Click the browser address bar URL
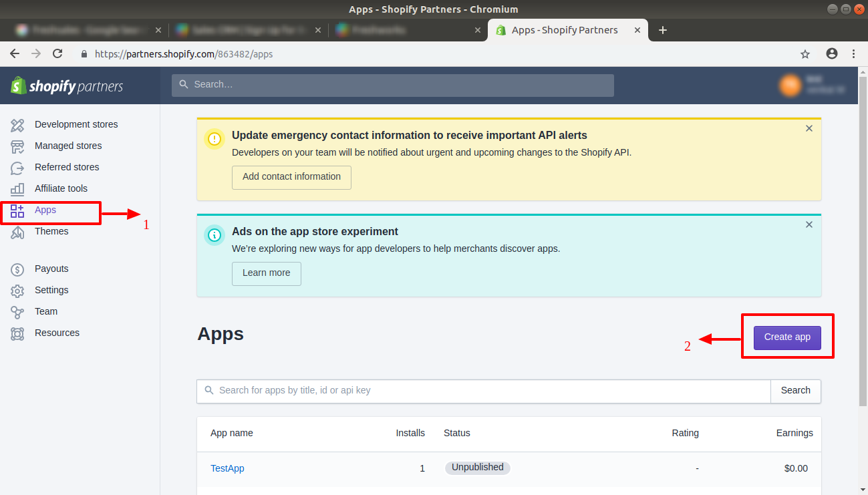868x495 pixels. pos(184,54)
